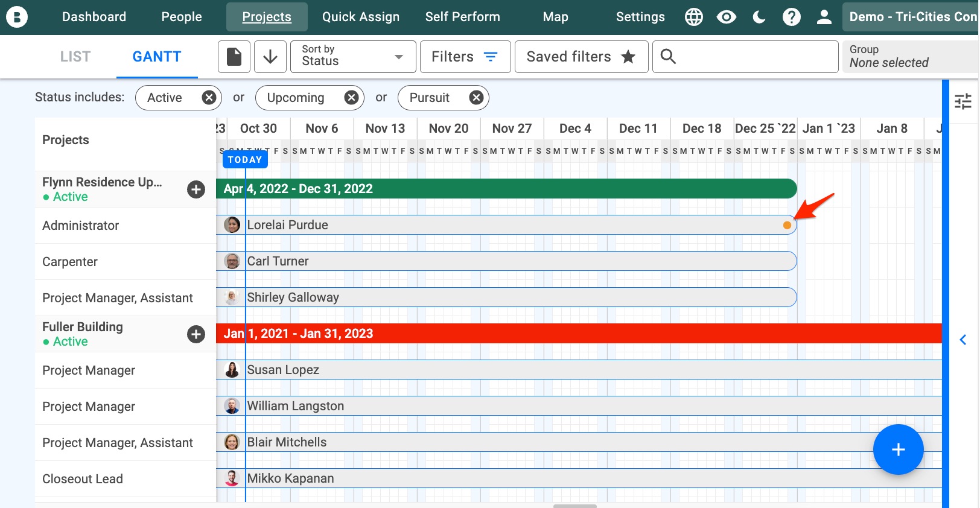The image size is (980, 508).
Task: Expand the side panel chevron
Action: (x=963, y=340)
